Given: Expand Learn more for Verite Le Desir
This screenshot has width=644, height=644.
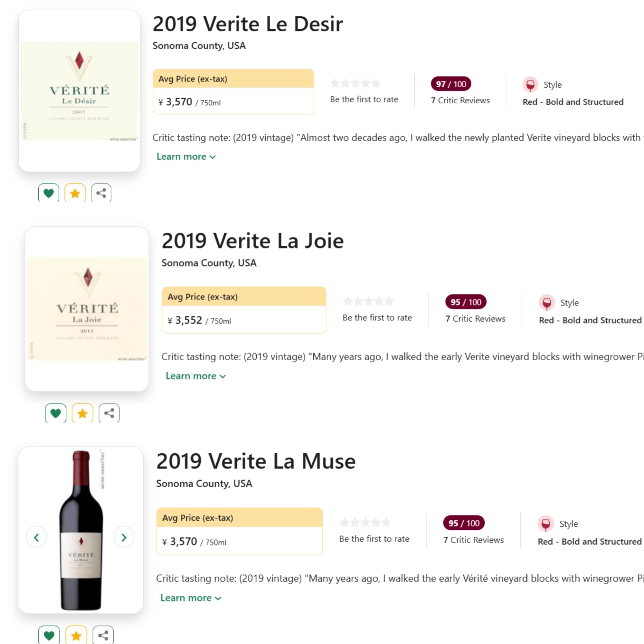Looking at the screenshot, I should [x=186, y=157].
